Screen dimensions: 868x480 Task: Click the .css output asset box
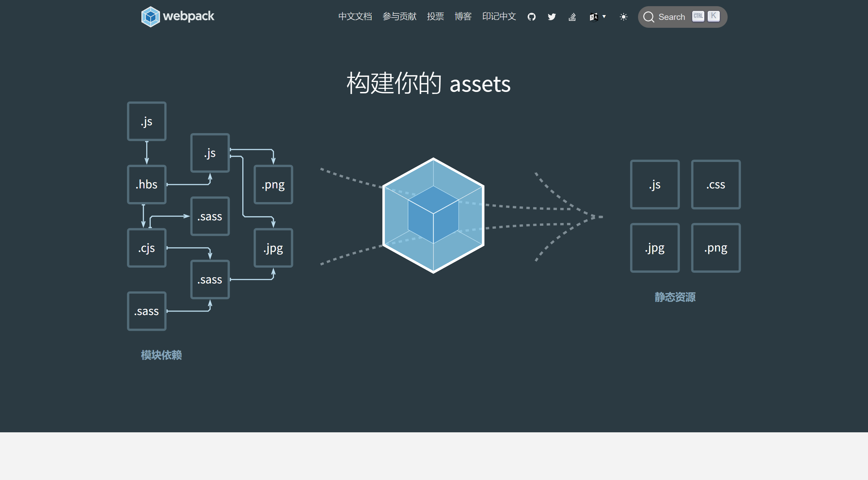[x=716, y=185]
